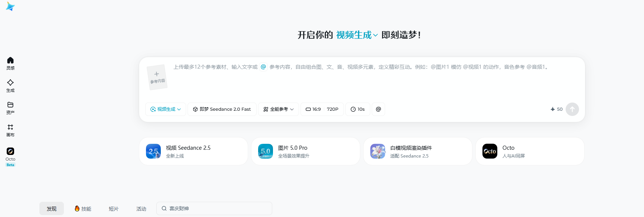Image resolution: width=644 pixels, height=217 pixels.
Task: Open the Octo 人与AI同屏 card
Action: click(x=530, y=151)
